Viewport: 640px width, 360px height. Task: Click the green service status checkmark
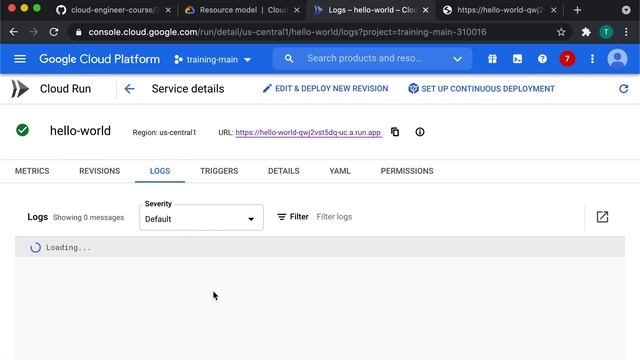(22, 130)
